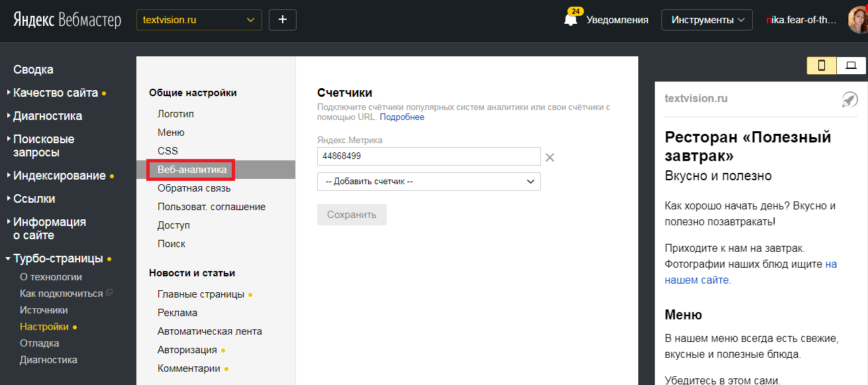Open the Добавить счетчик dropdown
The image size is (868, 385).
point(428,182)
